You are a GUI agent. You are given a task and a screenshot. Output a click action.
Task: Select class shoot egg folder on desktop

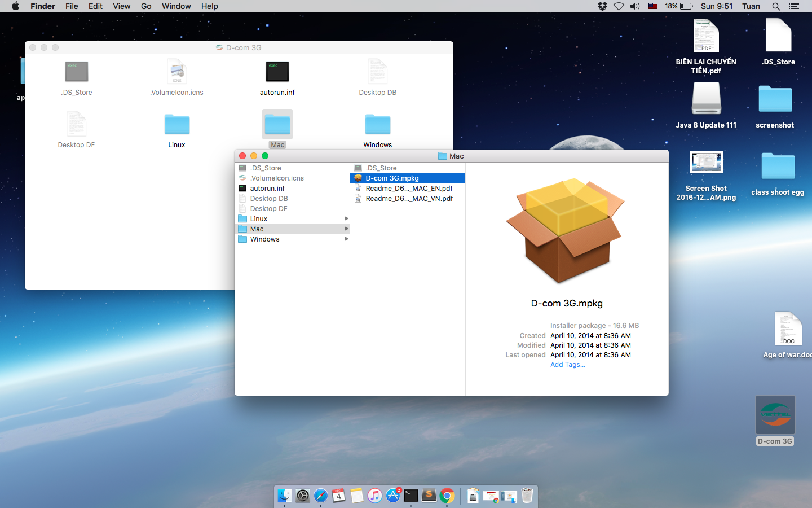pos(778,166)
